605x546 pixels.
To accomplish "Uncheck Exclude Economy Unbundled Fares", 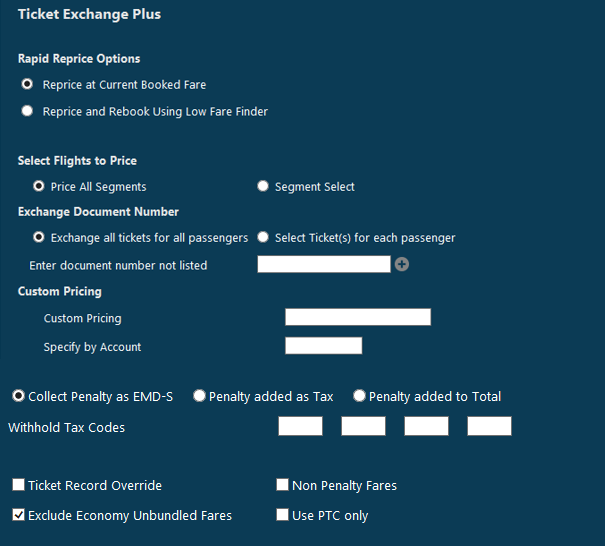I will [x=18, y=515].
